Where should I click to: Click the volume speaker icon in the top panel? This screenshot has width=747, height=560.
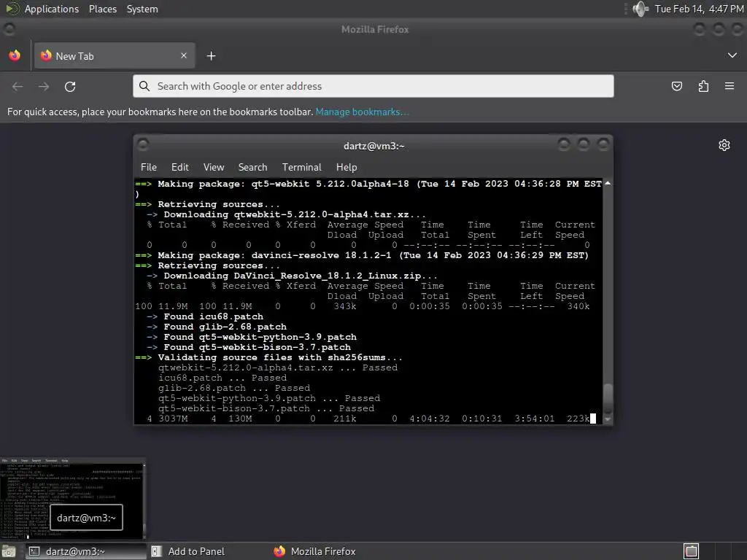[640, 9]
